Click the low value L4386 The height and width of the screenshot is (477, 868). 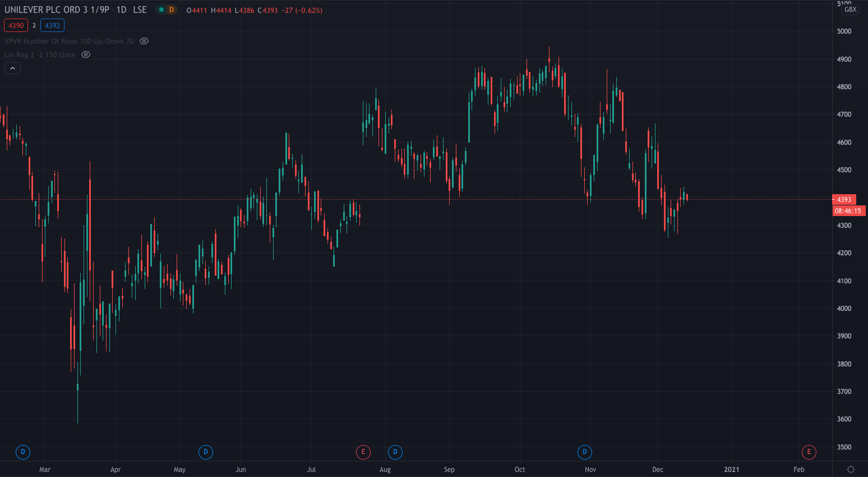click(x=244, y=10)
